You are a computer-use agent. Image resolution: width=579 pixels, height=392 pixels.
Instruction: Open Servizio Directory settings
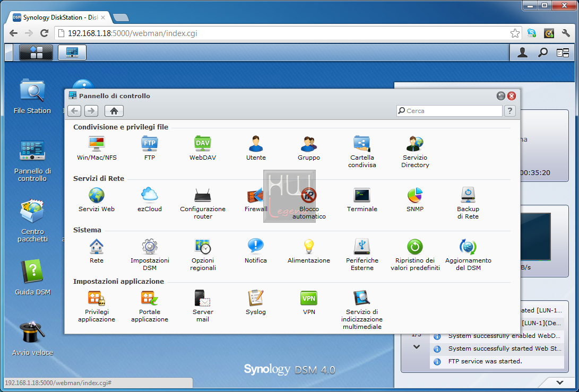415,151
